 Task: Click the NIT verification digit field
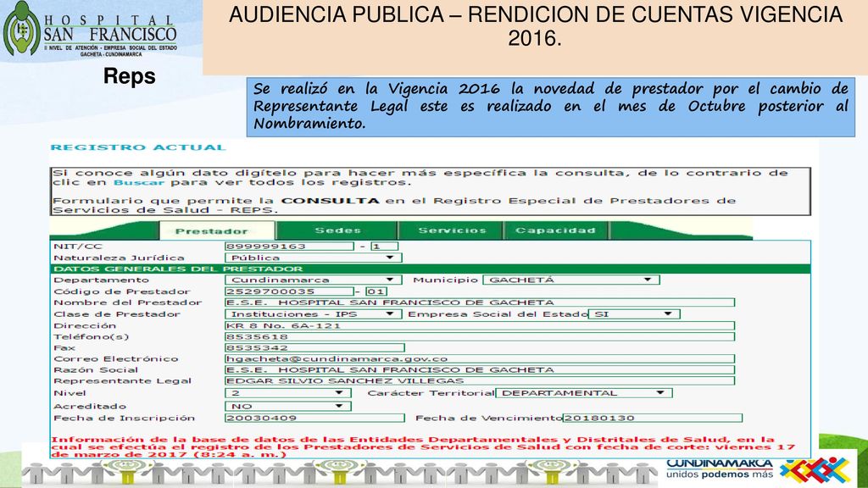384,247
